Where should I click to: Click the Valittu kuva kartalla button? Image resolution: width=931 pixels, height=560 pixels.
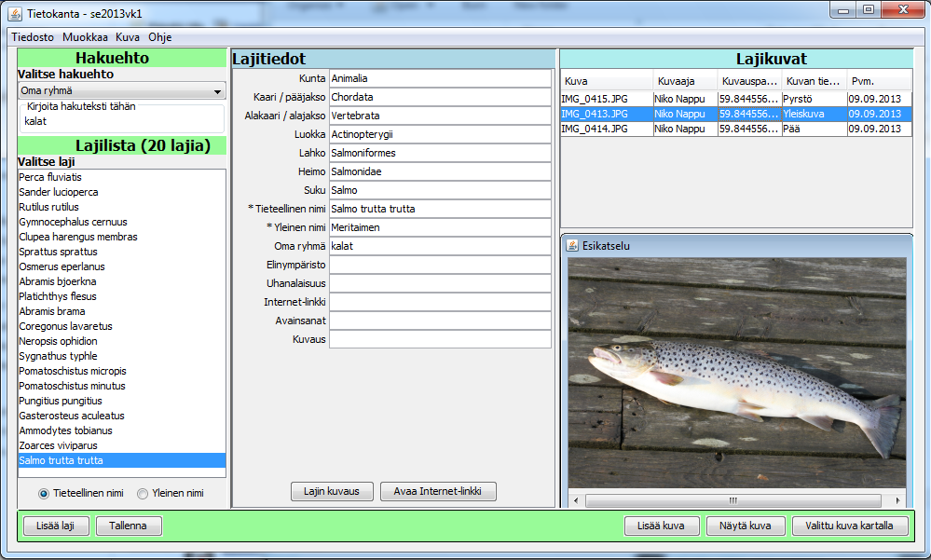tap(849, 526)
